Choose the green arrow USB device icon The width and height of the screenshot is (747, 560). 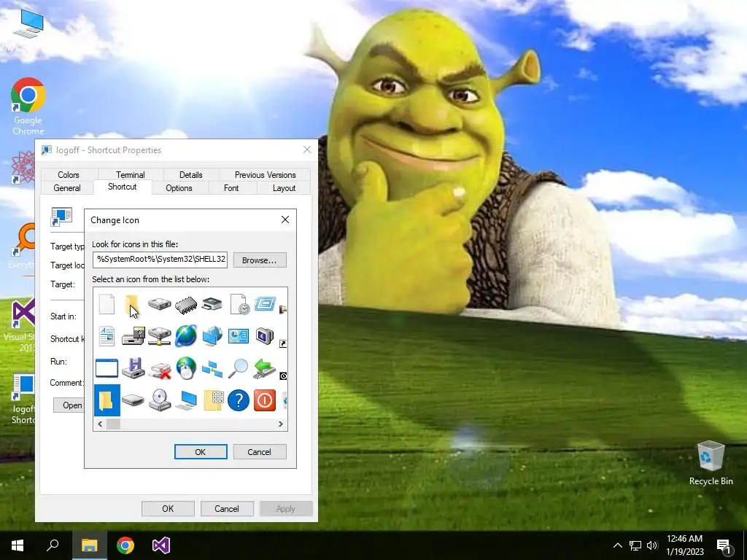coord(264,368)
